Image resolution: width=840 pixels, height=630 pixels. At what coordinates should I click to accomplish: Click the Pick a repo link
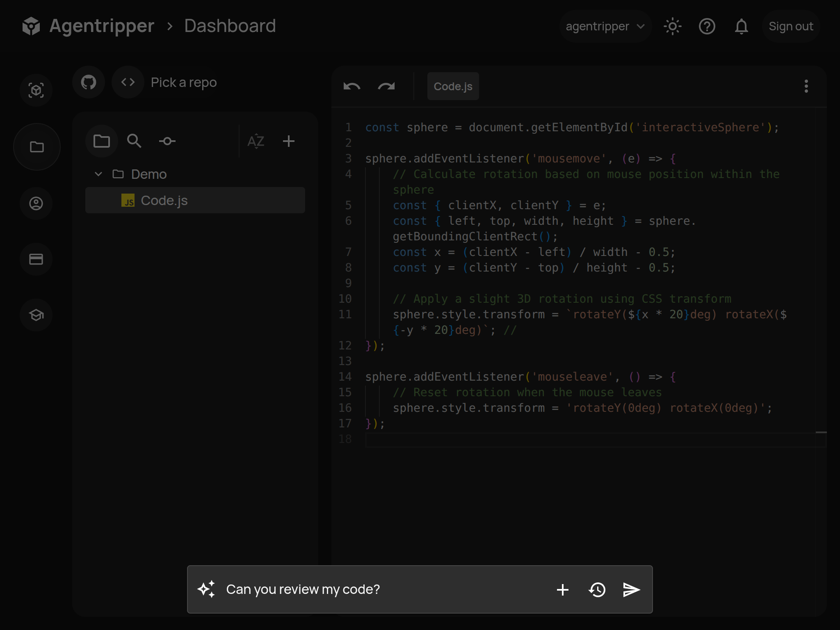(183, 82)
